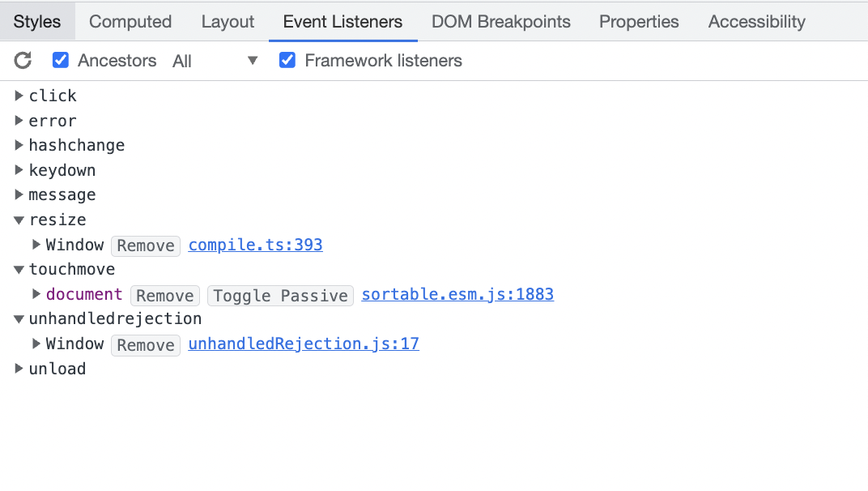Collapse the touchmove event group
This screenshot has height=491, width=868.
(19, 269)
